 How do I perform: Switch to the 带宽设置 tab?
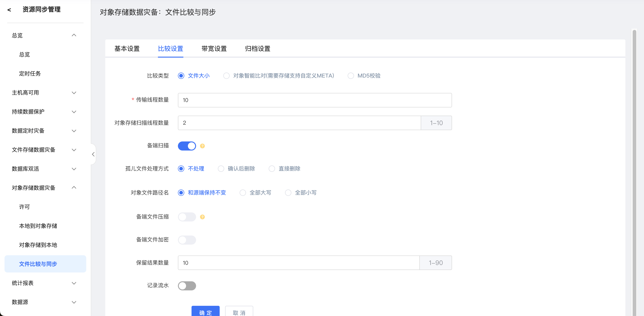(214, 49)
